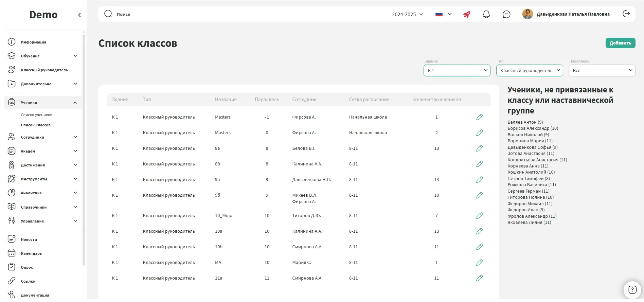
Task: Change school year 2024-2025 selector
Action: point(407,14)
